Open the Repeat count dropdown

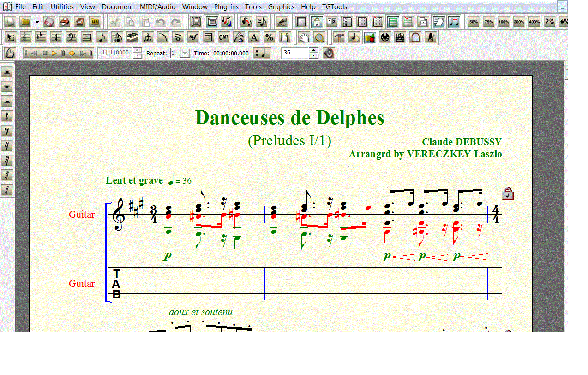[x=185, y=53]
